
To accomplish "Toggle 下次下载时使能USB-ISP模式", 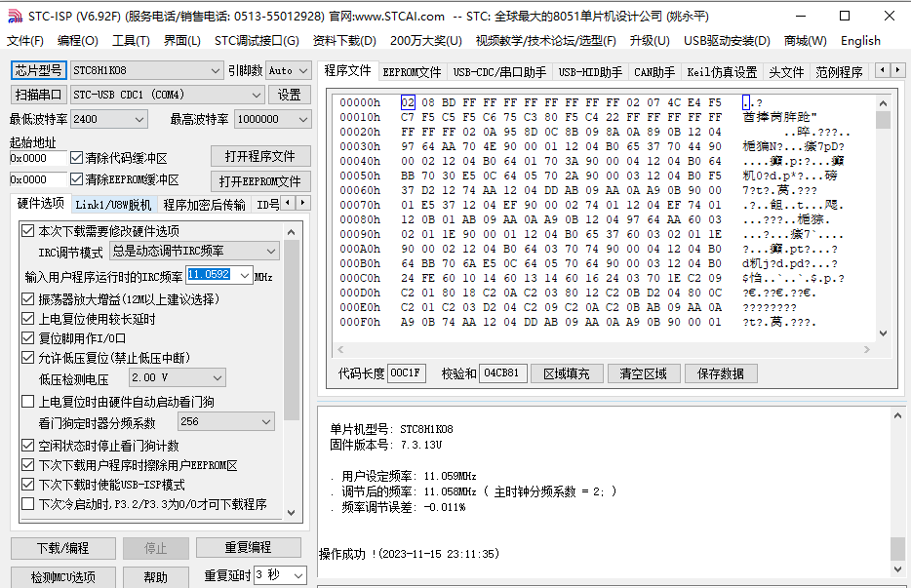I will 27,484.
